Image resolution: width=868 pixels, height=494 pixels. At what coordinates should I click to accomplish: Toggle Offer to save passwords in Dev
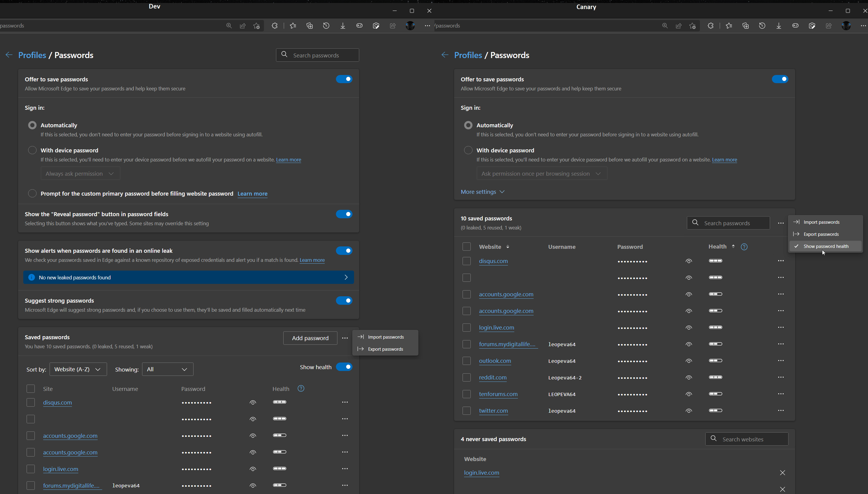click(x=344, y=79)
